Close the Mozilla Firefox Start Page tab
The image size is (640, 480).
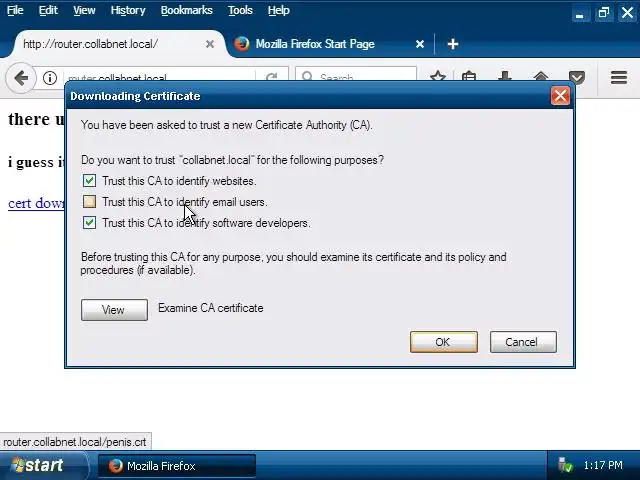420,44
